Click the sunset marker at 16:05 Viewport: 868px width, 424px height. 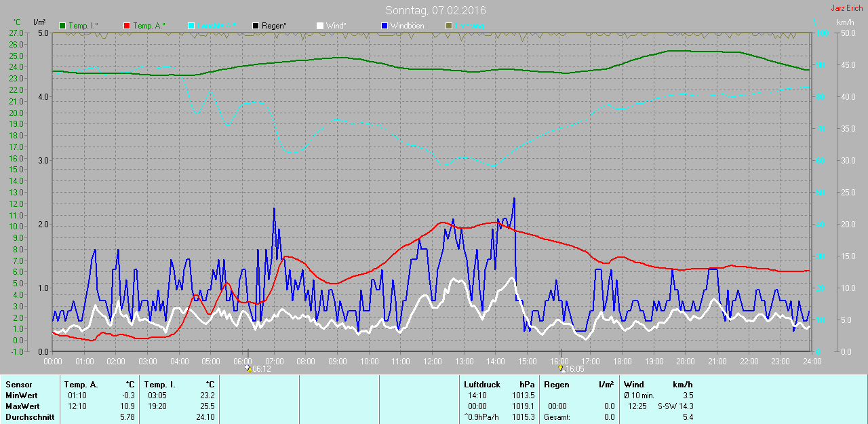pos(561,368)
